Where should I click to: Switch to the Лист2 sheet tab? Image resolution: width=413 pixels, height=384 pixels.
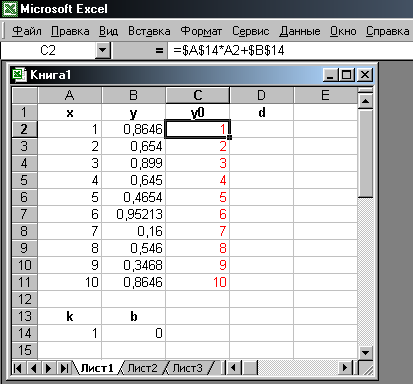(x=142, y=368)
